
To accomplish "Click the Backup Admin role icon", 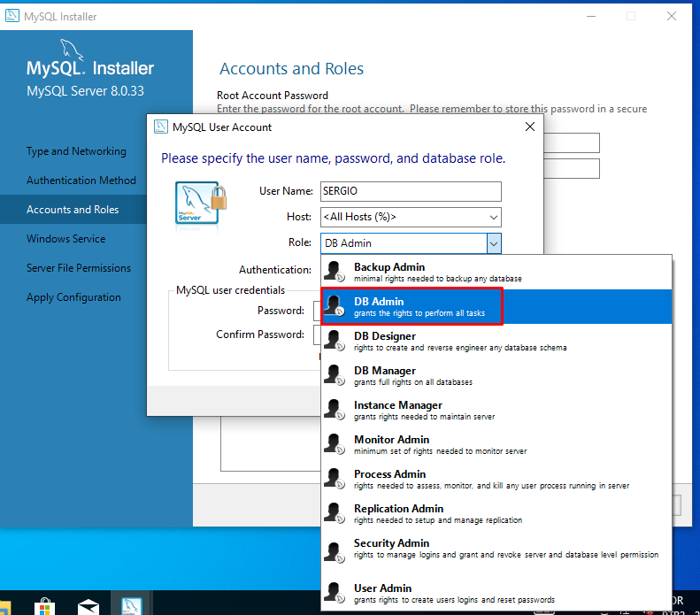I will point(334,272).
